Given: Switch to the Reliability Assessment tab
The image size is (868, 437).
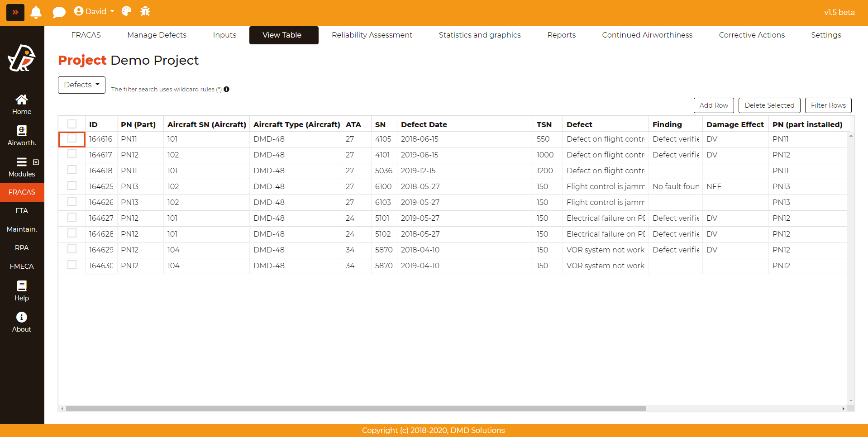Looking at the screenshot, I should pyautogui.click(x=372, y=35).
